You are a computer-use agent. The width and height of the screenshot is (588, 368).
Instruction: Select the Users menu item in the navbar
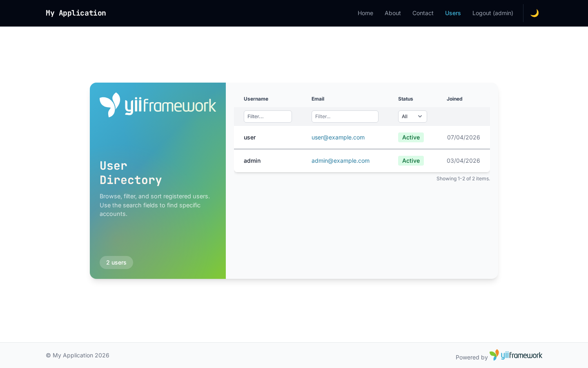pyautogui.click(x=453, y=13)
